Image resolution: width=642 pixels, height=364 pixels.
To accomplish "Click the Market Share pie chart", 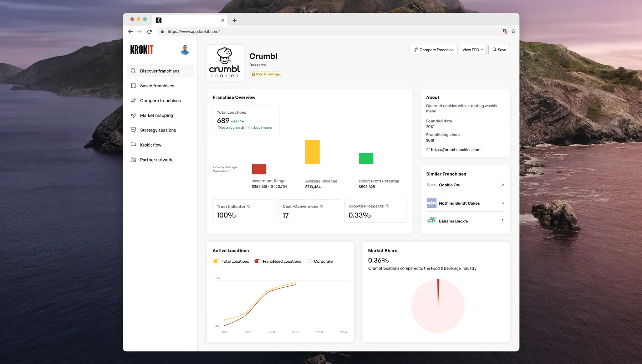I will point(438,306).
